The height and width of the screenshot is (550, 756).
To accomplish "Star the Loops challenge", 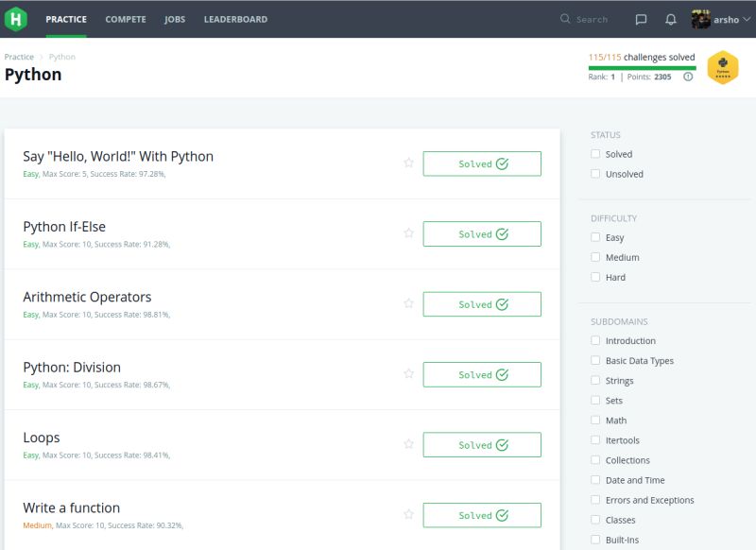I will pos(409,444).
